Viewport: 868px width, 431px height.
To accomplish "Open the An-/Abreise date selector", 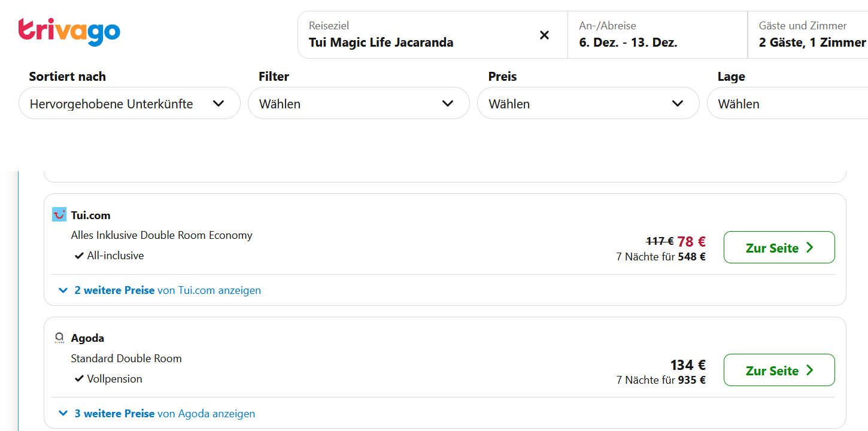I will coord(657,35).
